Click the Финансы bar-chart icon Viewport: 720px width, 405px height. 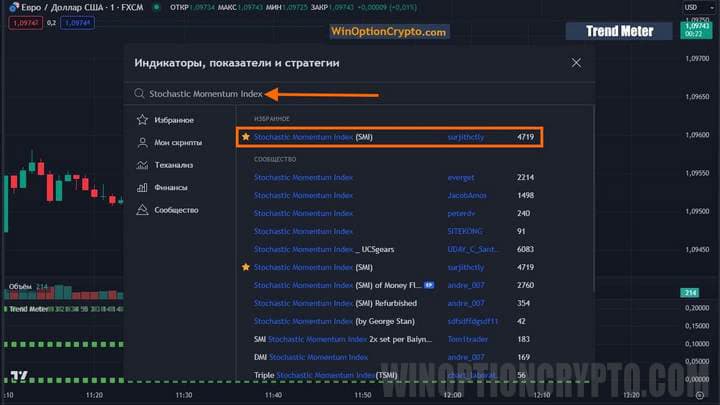tap(144, 187)
